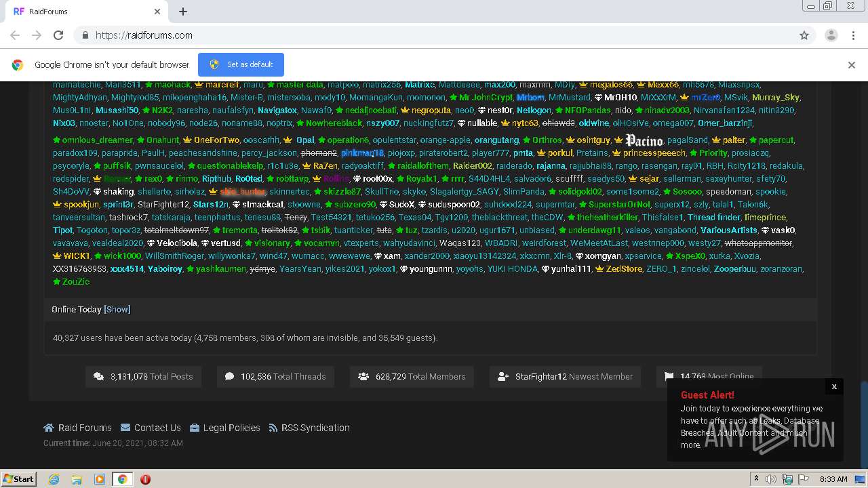Open user OneForTwo's profile
Image resolution: width=868 pixels, height=488 pixels.
pos(216,140)
